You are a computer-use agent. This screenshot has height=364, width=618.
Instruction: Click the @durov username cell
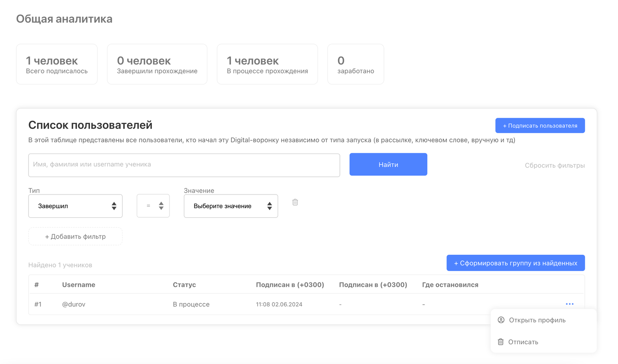point(74,304)
